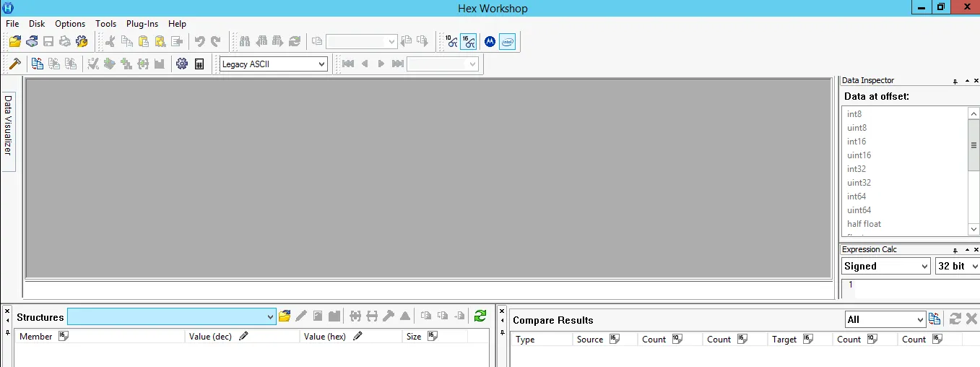
Task: Click the Save floppy disk icon
Action: 48,41
